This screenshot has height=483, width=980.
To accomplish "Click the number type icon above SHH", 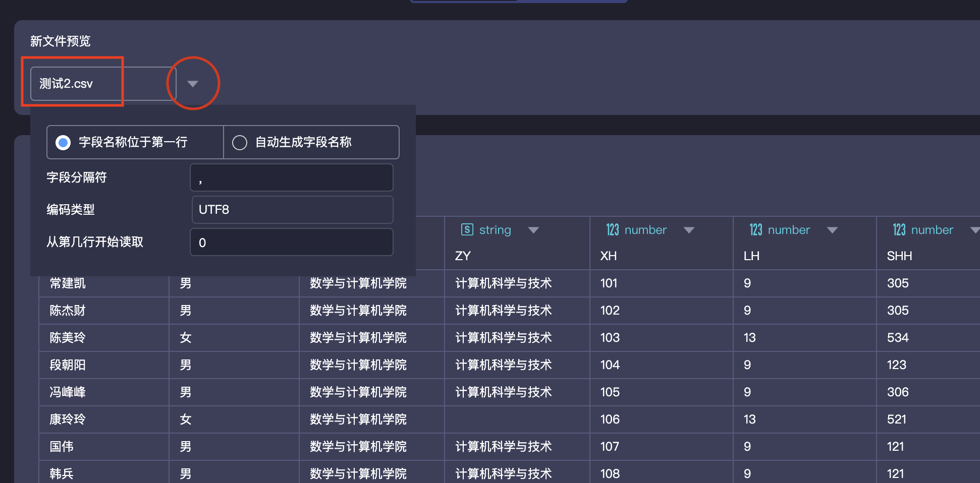I will 899,230.
